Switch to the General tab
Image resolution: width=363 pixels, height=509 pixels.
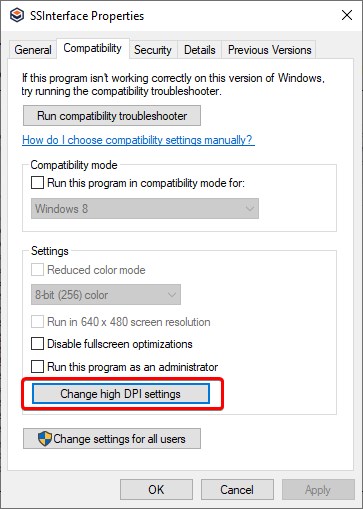33,50
